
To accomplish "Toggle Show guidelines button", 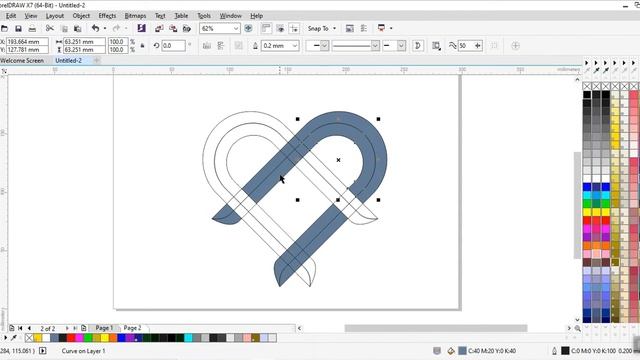I will click(x=294, y=28).
